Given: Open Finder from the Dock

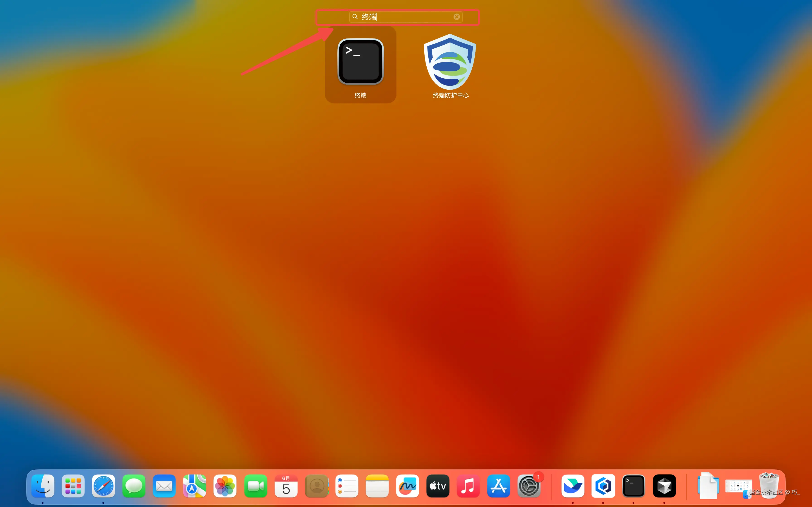Looking at the screenshot, I should [43, 486].
